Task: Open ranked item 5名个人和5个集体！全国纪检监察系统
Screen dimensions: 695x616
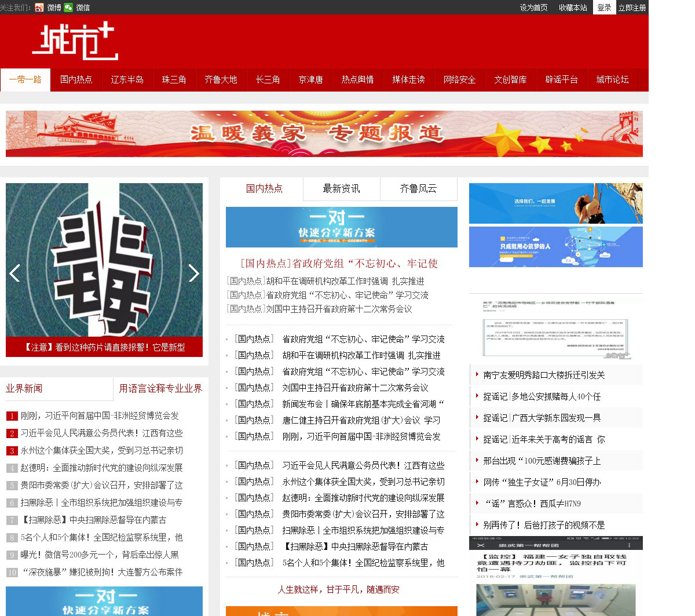Action: pyautogui.click(x=102, y=538)
